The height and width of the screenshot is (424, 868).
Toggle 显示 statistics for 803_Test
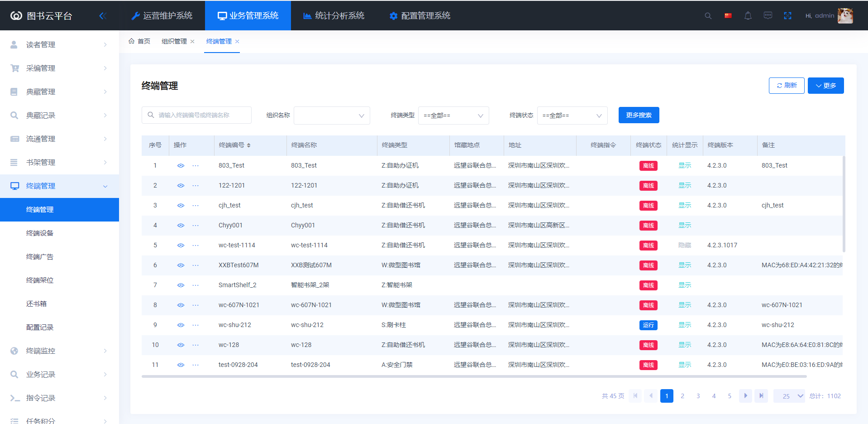tap(685, 166)
